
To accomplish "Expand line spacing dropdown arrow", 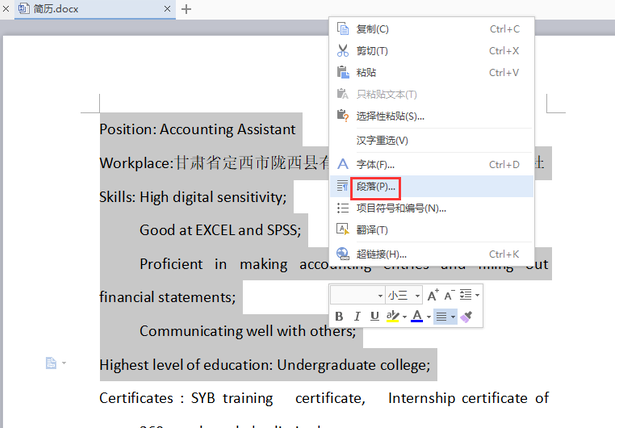I will (x=477, y=295).
